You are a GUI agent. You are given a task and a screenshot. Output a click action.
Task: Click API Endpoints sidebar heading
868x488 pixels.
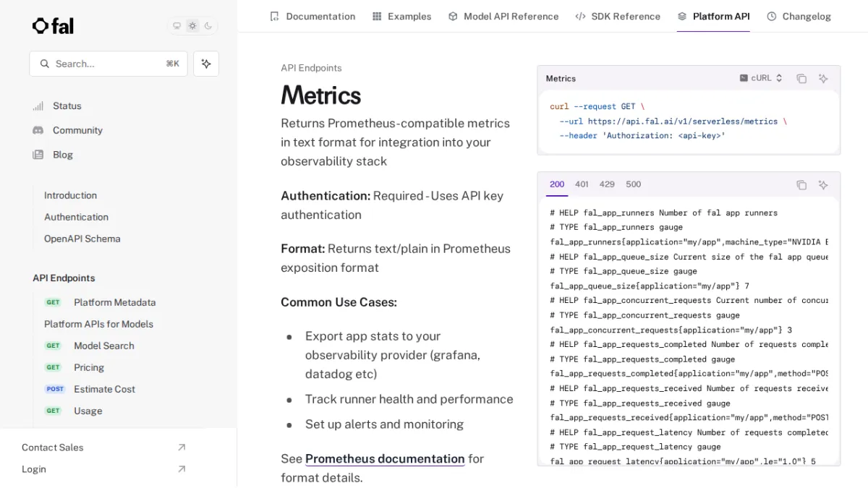point(64,278)
